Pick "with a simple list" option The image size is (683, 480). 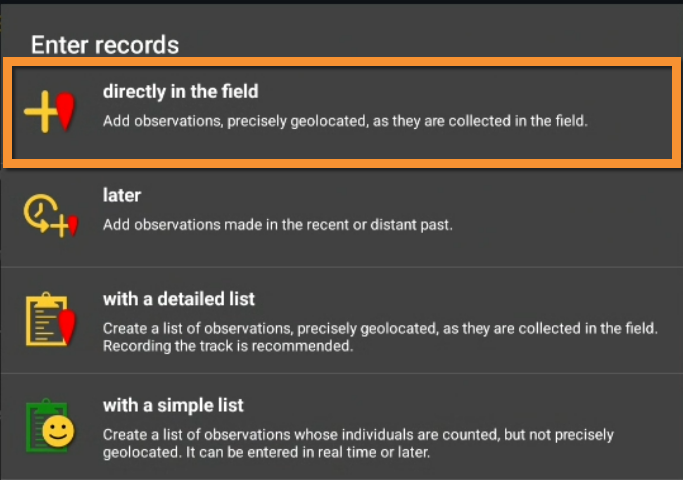click(x=173, y=406)
